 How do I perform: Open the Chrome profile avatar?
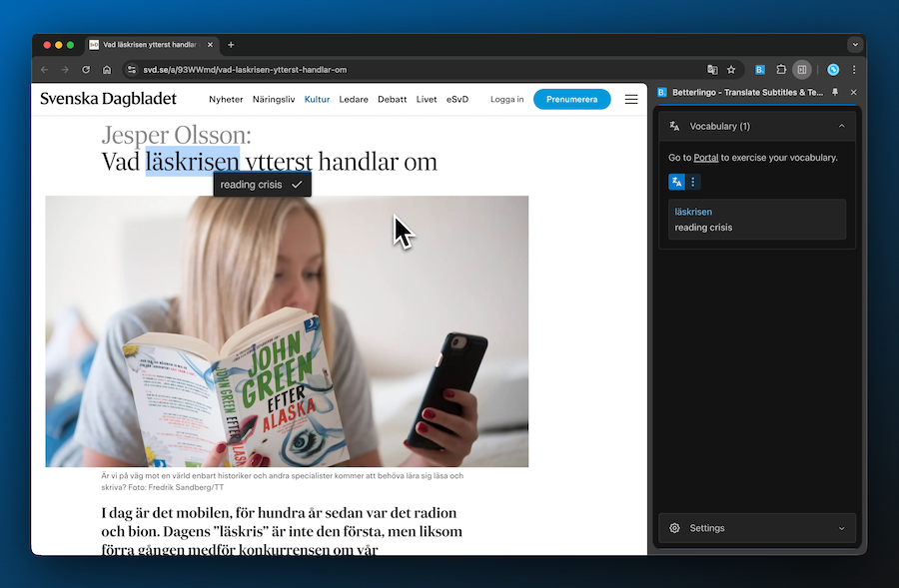pos(833,69)
